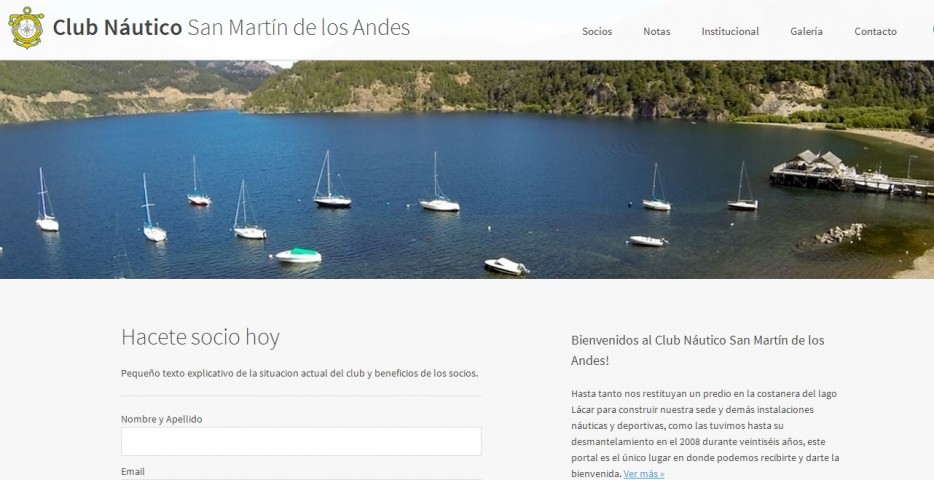Focus the Nombre y Apellido text field

301,441
